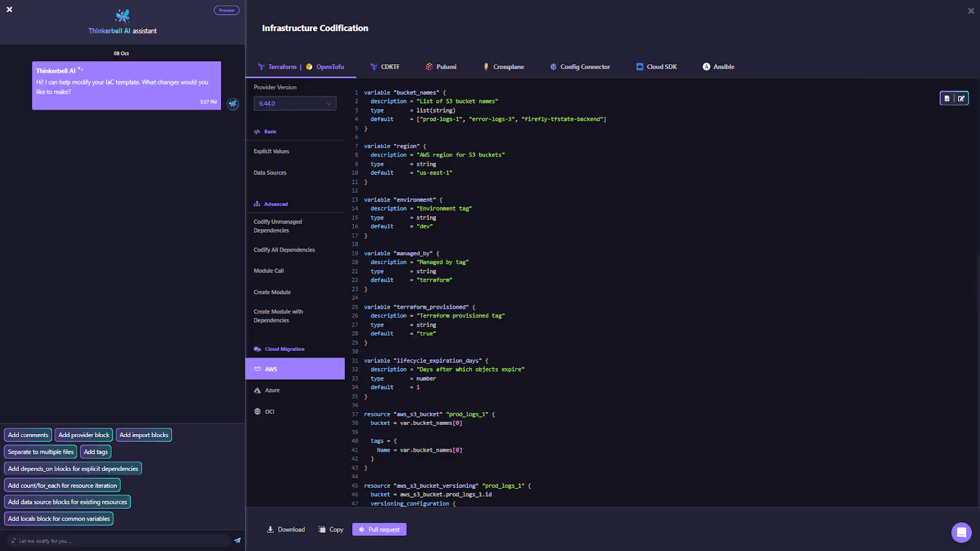Send the chat message with arrow icon
Viewport: 980px width, 551px height.
click(237, 541)
